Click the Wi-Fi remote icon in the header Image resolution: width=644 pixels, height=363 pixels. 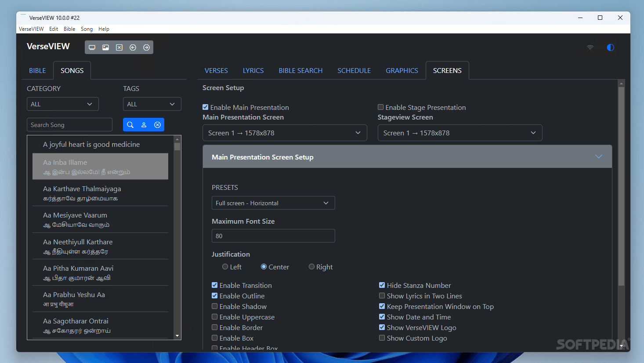(x=590, y=47)
